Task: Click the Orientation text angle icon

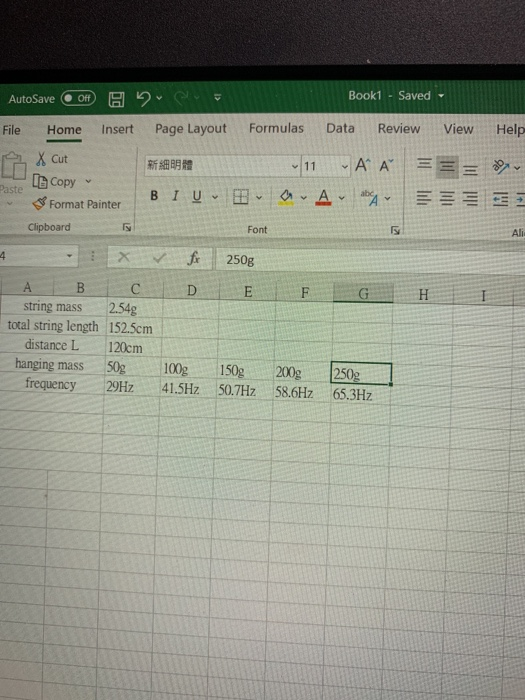Action: coord(501,167)
